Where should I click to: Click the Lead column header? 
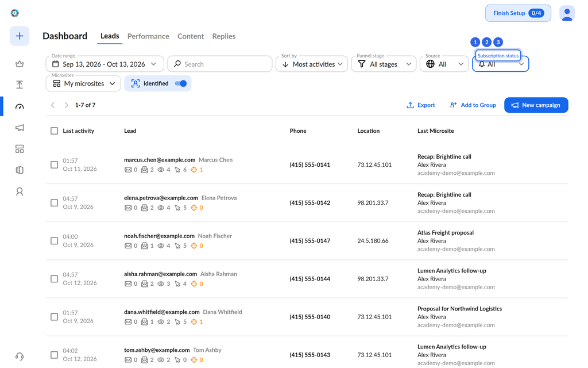click(130, 131)
